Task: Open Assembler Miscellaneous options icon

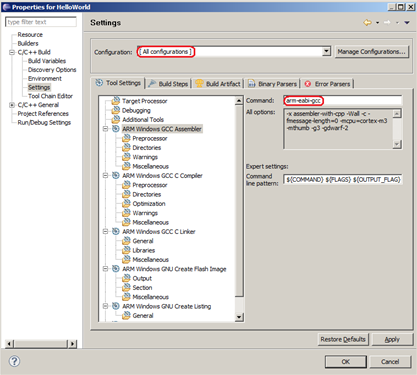Action: (126, 166)
